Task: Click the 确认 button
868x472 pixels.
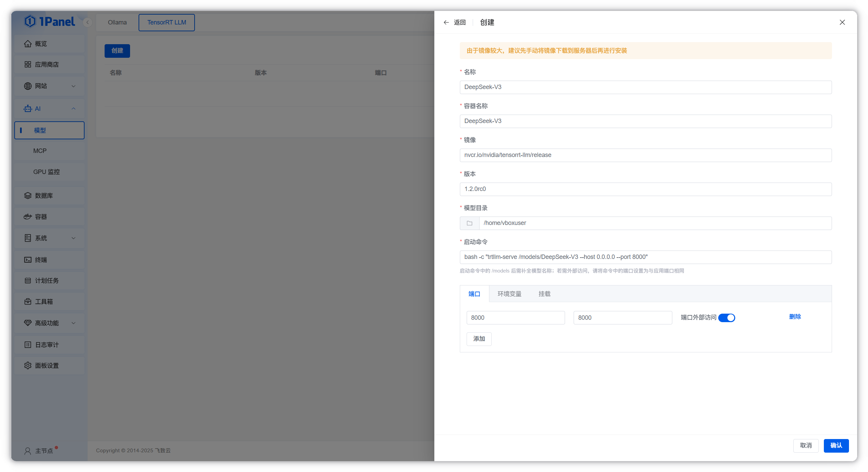Action: [836, 445]
